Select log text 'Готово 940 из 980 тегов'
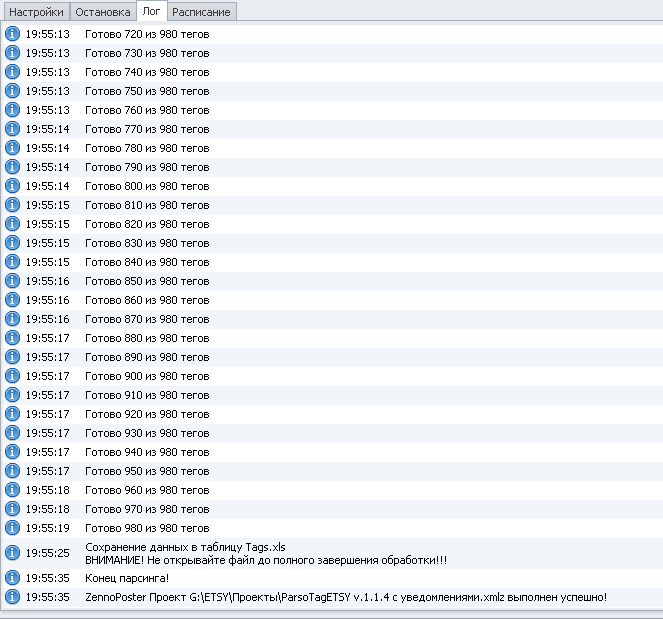 tap(147, 452)
